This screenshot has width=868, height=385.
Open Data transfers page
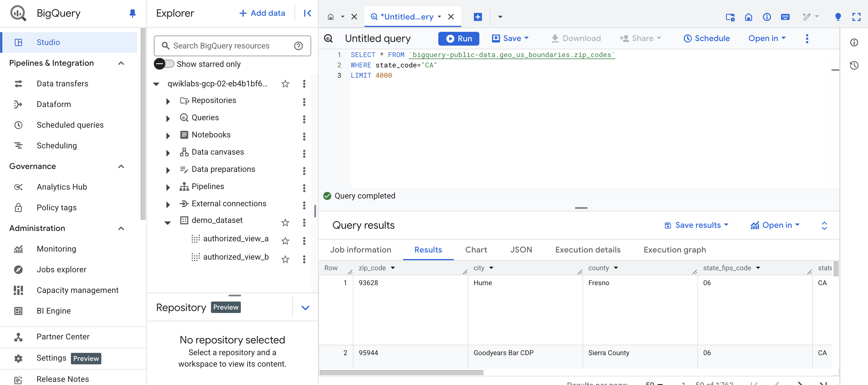62,83
